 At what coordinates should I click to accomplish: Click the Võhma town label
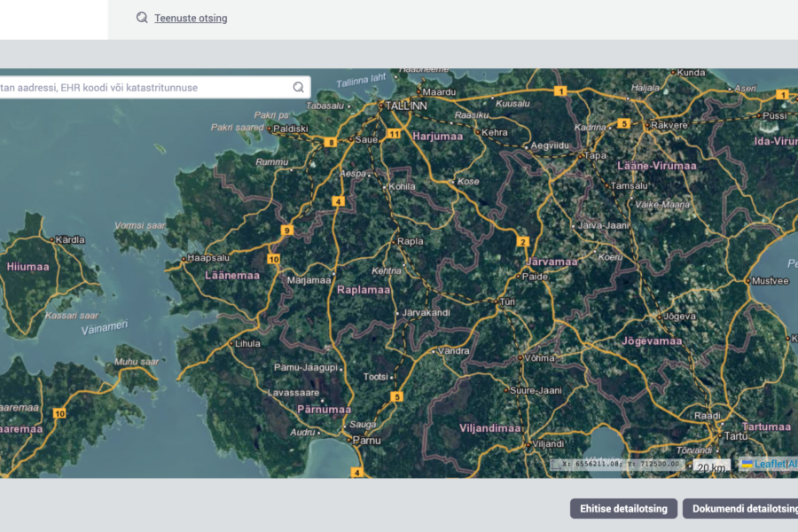(539, 358)
